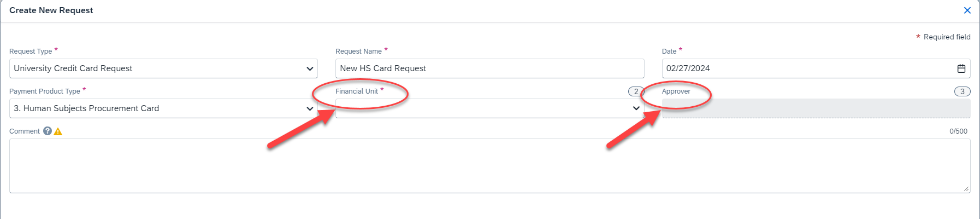Click the yellow warning icon beside Comment
Viewport: 980px width, 219px height.
click(x=58, y=131)
